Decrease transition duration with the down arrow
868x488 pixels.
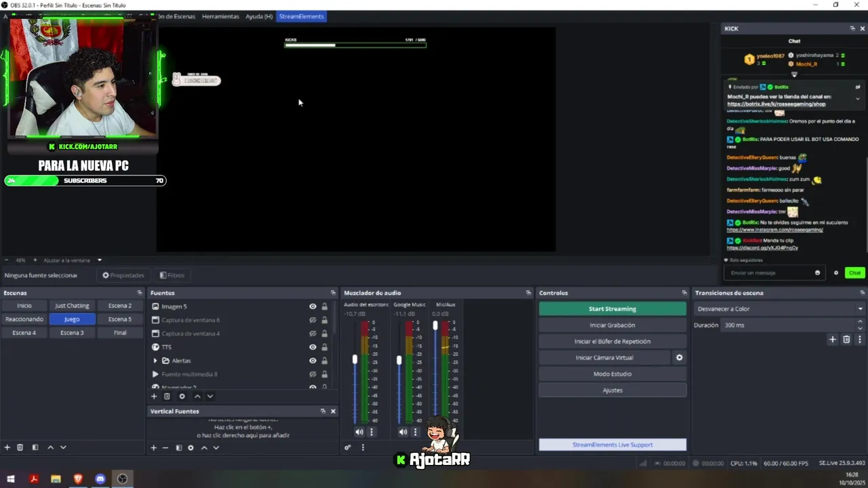(860, 328)
